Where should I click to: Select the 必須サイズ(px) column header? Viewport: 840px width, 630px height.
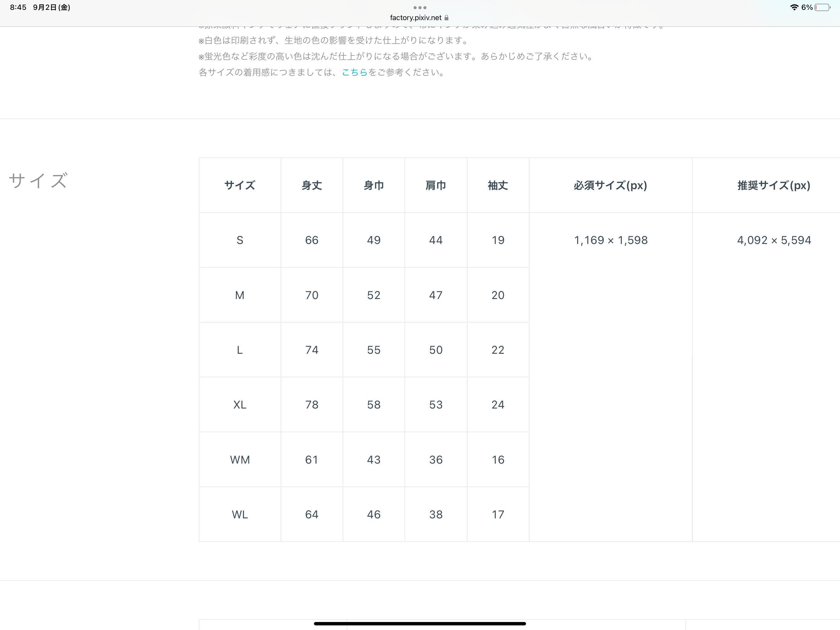click(610, 185)
